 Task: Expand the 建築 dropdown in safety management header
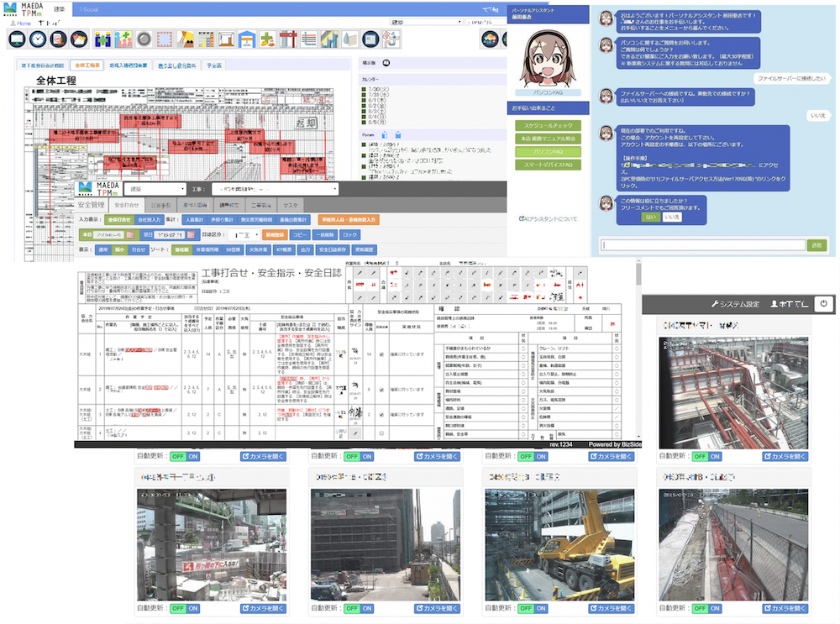tap(155, 189)
